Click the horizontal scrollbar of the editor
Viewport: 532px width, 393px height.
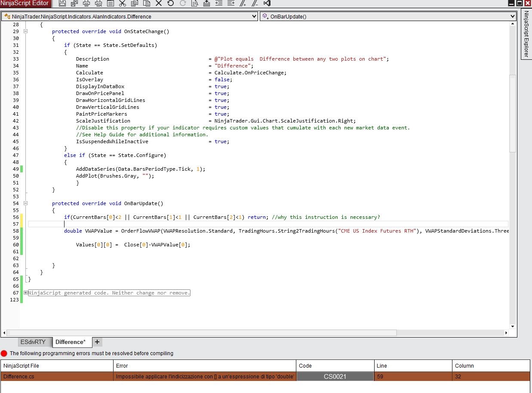[x=202, y=332]
